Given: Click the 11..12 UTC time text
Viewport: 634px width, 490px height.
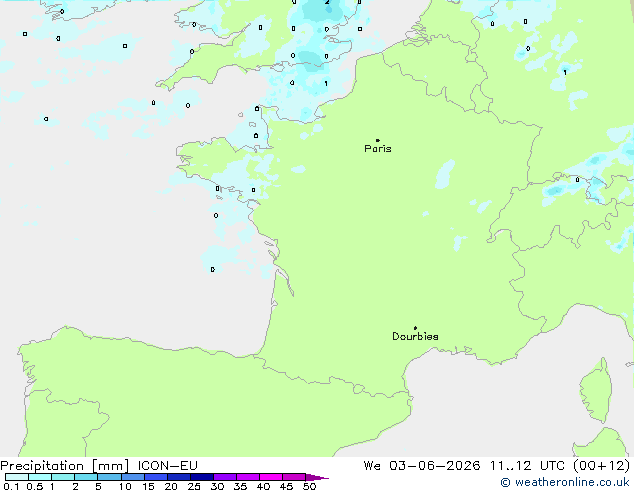Looking at the screenshot, I should [x=526, y=466].
